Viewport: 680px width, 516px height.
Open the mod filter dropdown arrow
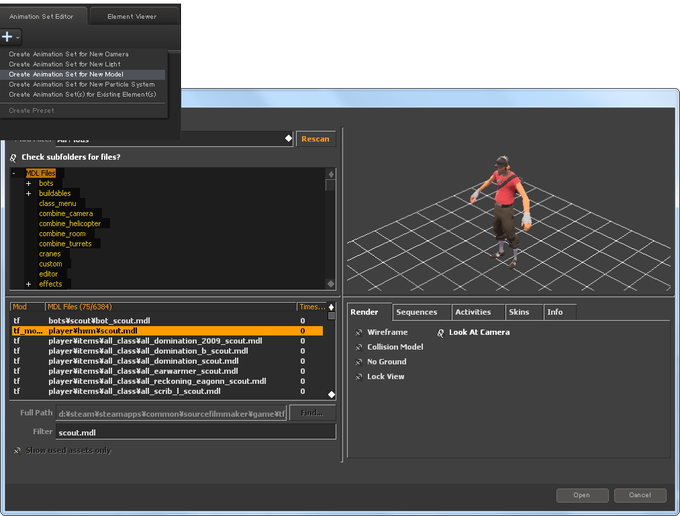[288, 138]
